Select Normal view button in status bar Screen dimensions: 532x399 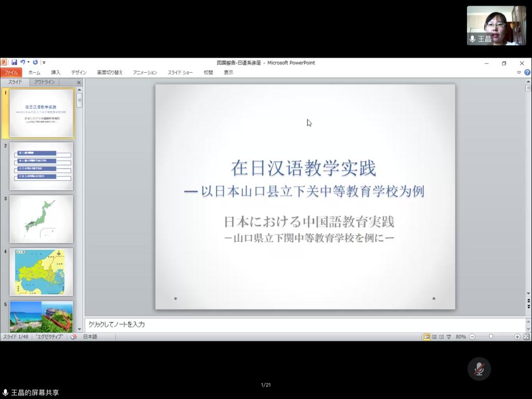427,337
